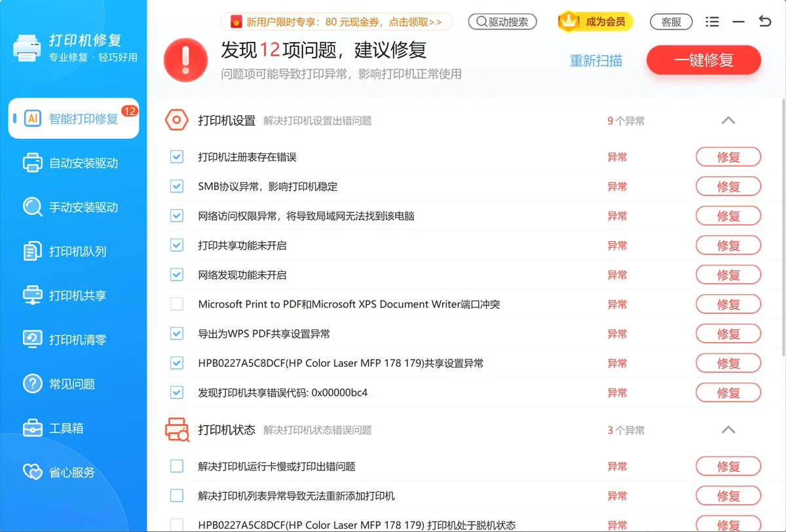Click the 驱动搜索 search box
The image size is (786, 532).
[x=502, y=22]
